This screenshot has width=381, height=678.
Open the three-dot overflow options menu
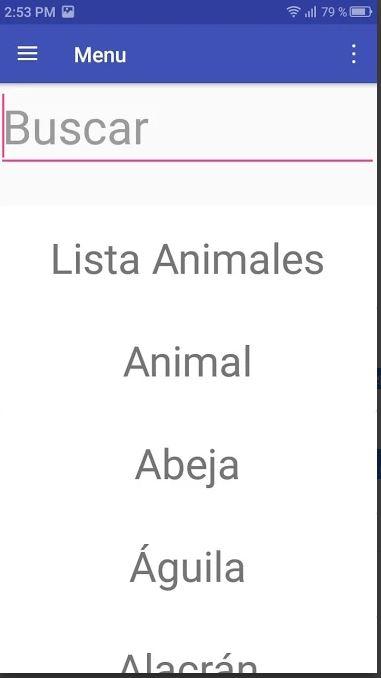point(354,54)
